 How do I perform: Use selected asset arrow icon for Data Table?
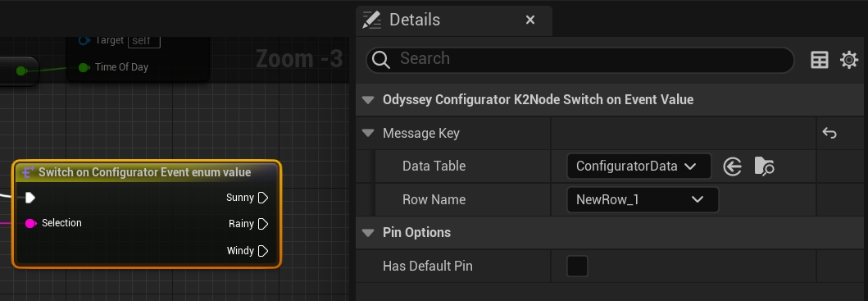[733, 166]
